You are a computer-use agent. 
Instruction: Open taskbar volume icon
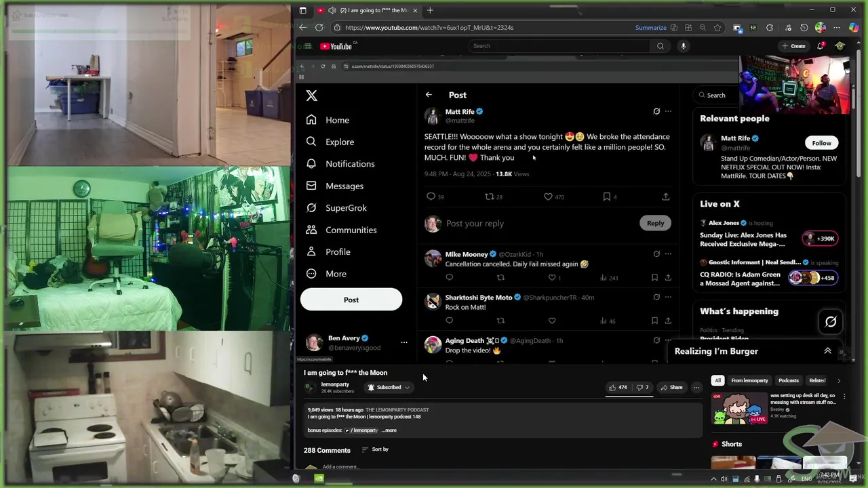(724, 479)
